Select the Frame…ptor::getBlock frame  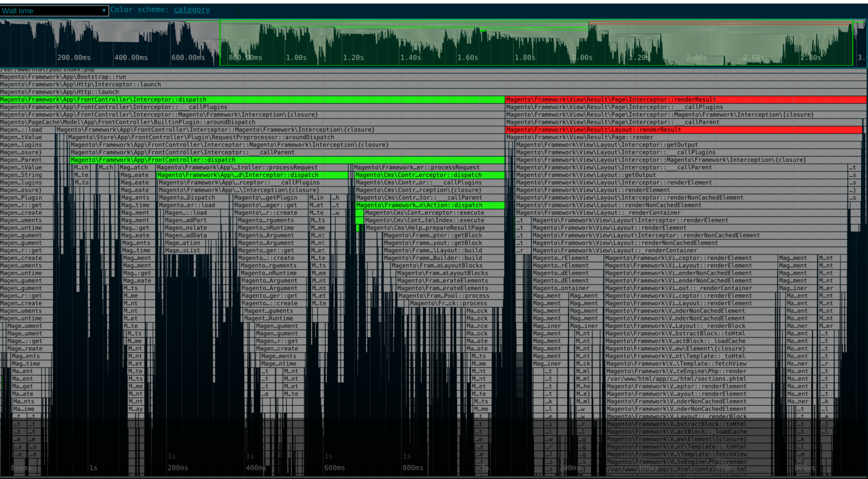click(444, 237)
